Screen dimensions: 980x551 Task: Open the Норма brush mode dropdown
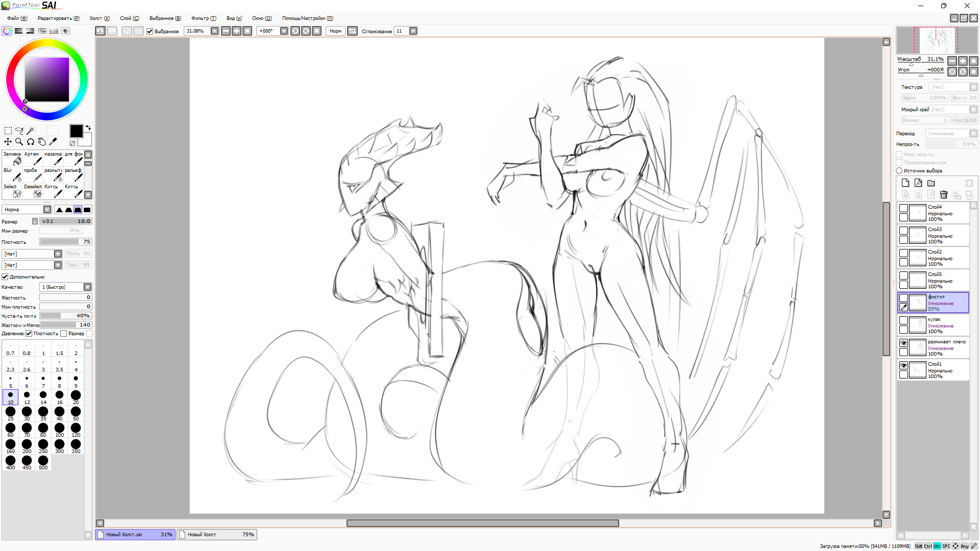click(x=47, y=210)
